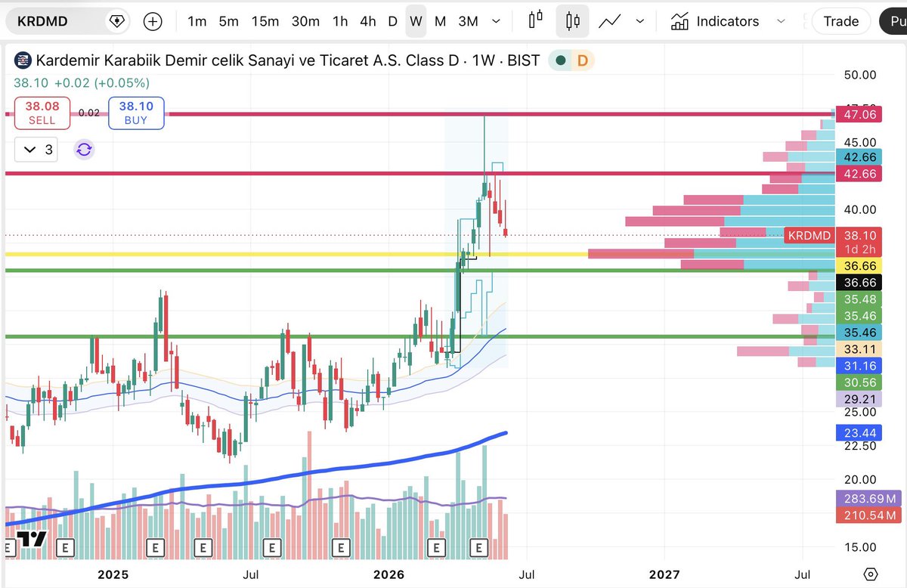Image resolution: width=907 pixels, height=588 pixels.
Task: Click the Indicators chart icon
Action: coord(679,21)
